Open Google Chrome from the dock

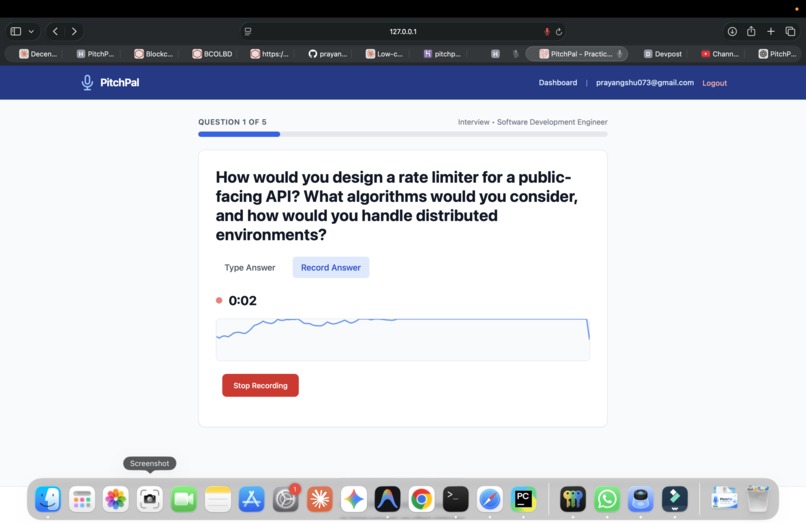[422, 499]
